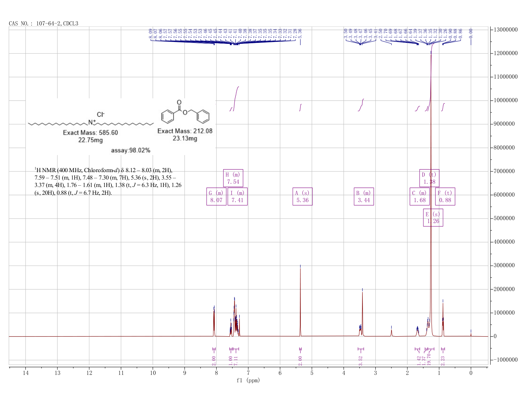Select multiplet box G (m) 8.07

point(216,197)
